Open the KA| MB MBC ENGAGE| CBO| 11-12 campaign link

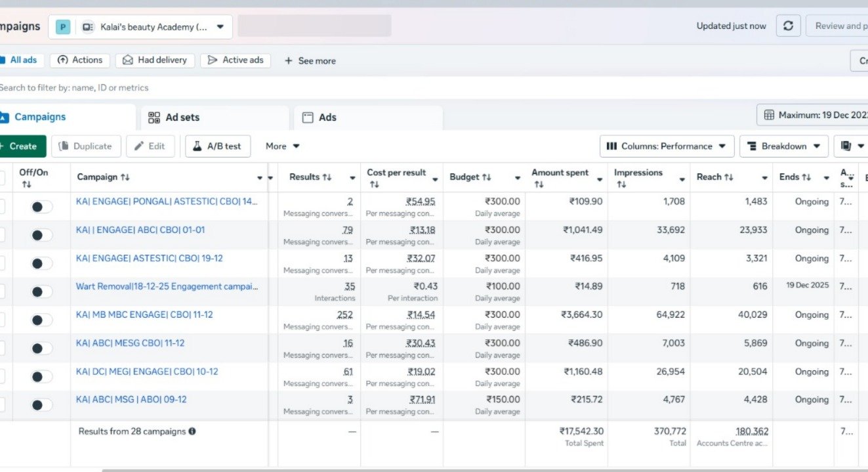click(x=144, y=314)
